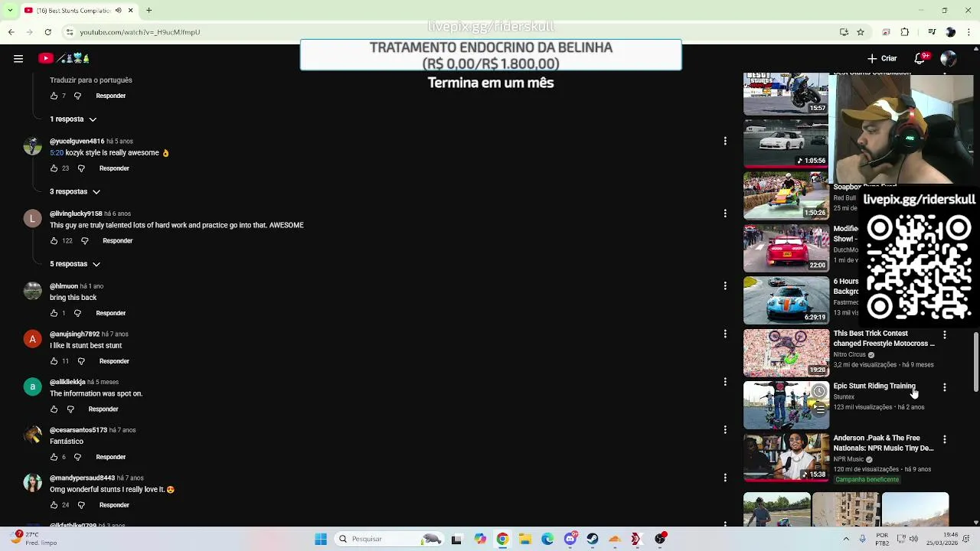Open Chrome three-dot menu
Screen dimensions: 980x551
pyautogui.click(x=969, y=32)
